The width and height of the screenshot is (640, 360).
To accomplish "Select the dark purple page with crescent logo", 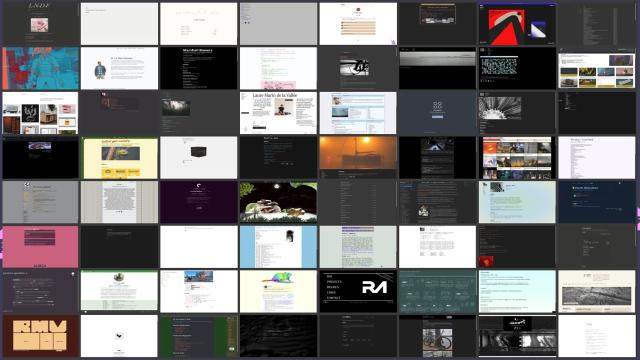I will (x=199, y=202).
